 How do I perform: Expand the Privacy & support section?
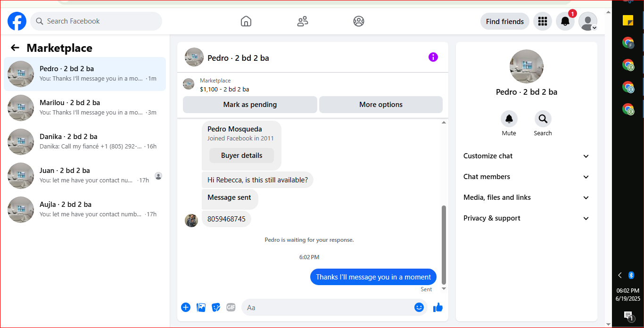pyautogui.click(x=527, y=218)
